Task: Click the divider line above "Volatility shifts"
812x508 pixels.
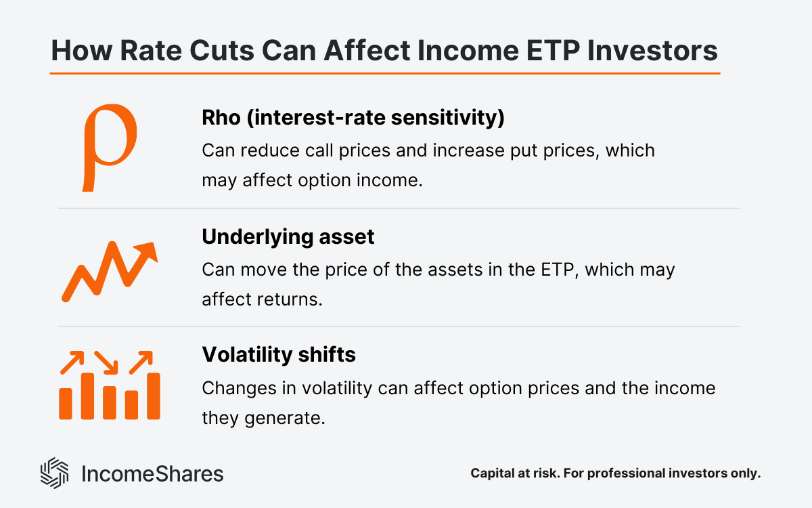Action: [x=399, y=326]
